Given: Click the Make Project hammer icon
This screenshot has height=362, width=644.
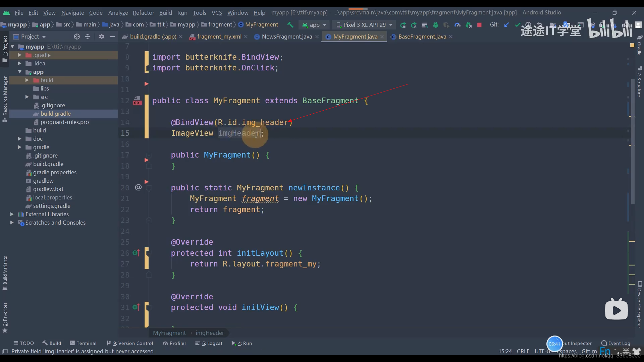Looking at the screenshot, I should point(290,25).
